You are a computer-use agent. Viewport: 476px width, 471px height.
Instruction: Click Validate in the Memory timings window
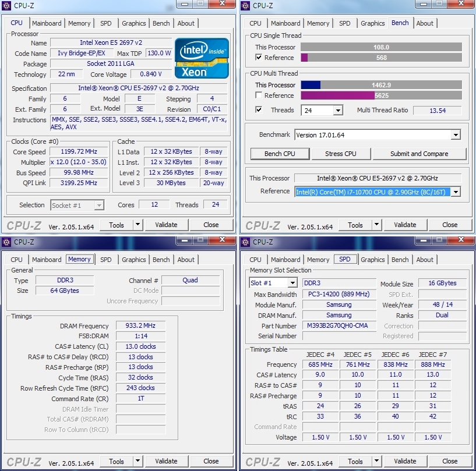[166, 461]
